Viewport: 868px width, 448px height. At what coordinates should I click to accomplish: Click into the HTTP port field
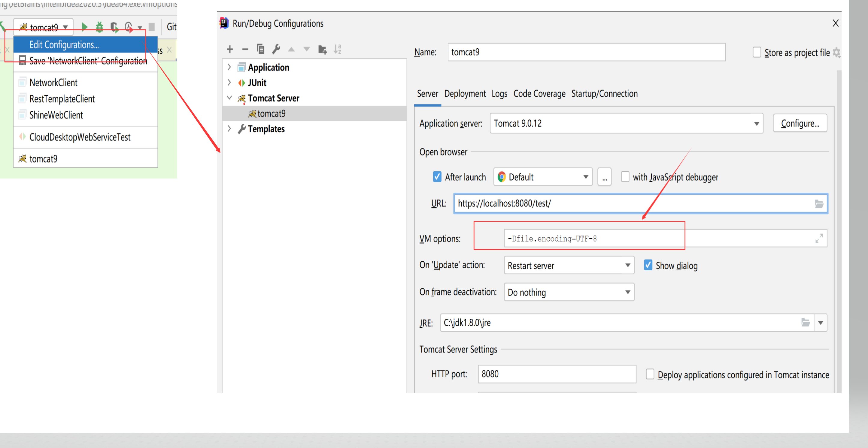[x=557, y=374]
